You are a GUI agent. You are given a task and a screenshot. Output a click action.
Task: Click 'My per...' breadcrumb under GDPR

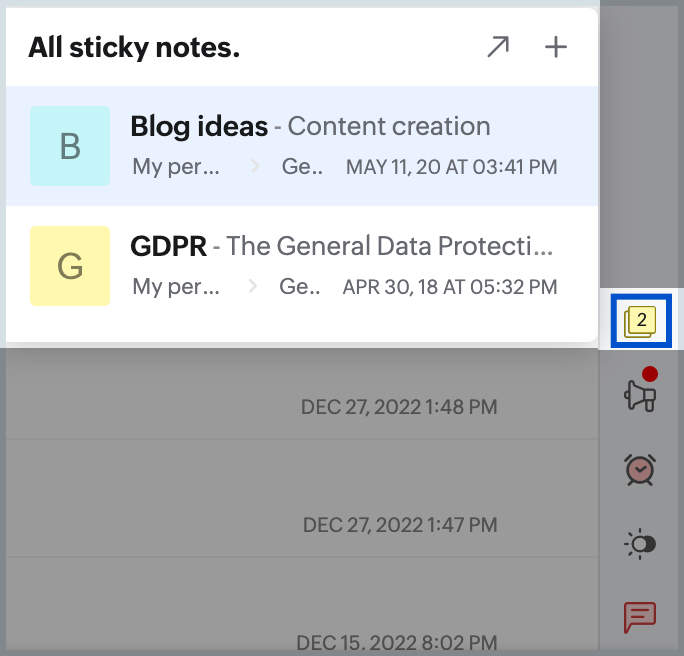pos(176,287)
